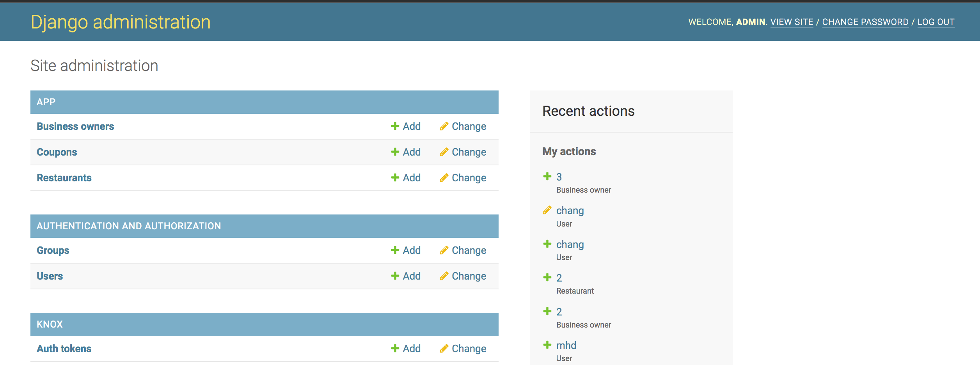Click LOG OUT in the header
The width and height of the screenshot is (980, 365).
(936, 22)
